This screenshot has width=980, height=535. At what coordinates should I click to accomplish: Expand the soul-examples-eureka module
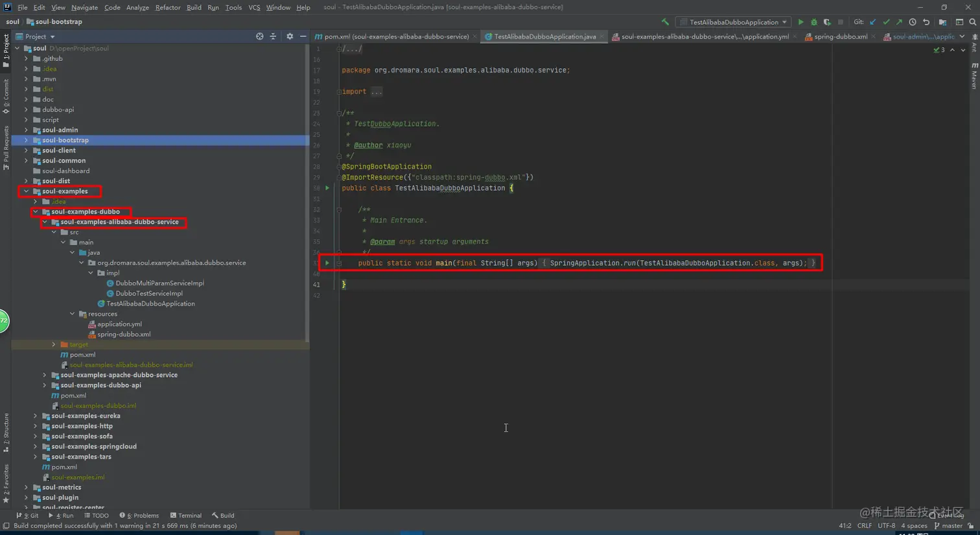36,416
